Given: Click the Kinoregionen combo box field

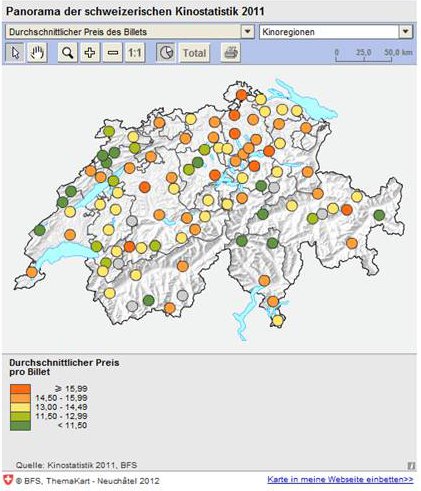Looking at the screenshot, I should 336,32.
